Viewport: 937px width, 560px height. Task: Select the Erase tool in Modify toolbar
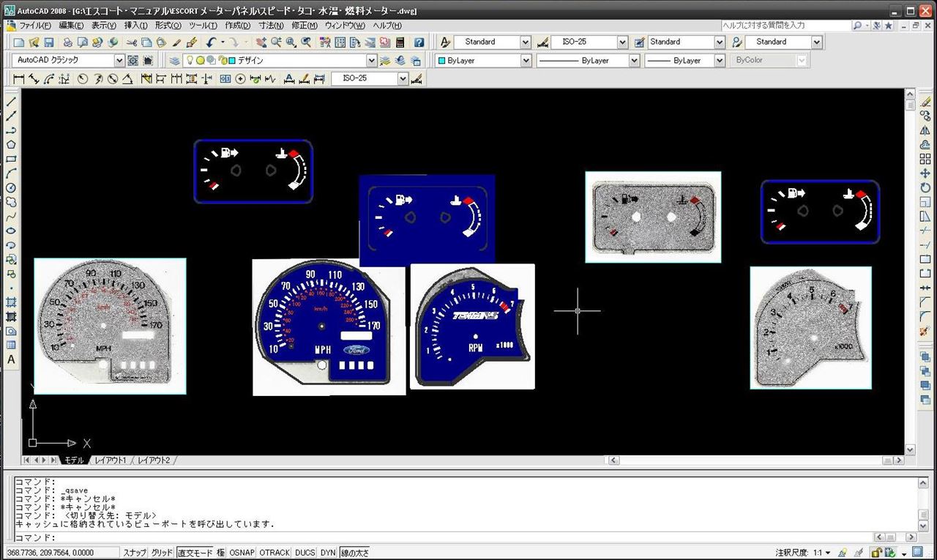click(925, 102)
